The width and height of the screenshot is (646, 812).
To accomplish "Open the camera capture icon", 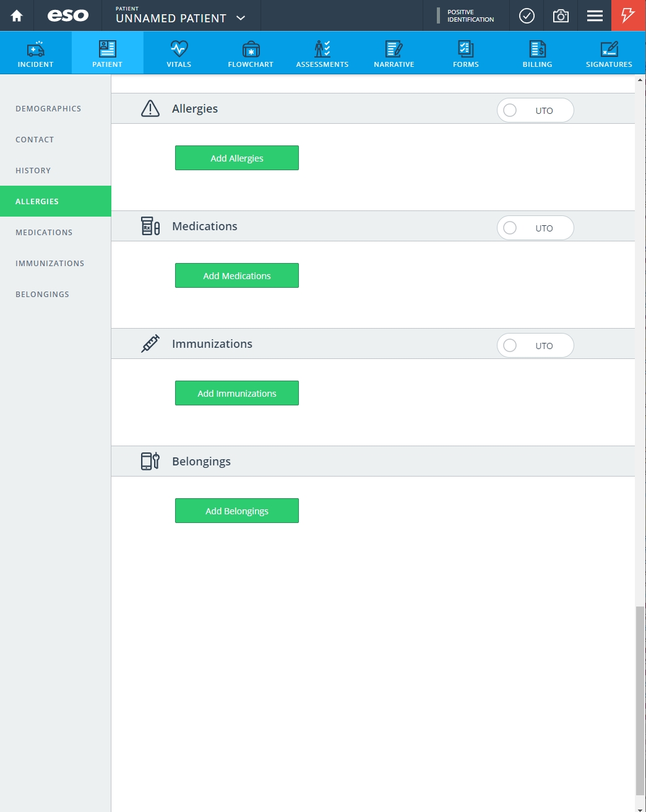I will click(561, 15).
